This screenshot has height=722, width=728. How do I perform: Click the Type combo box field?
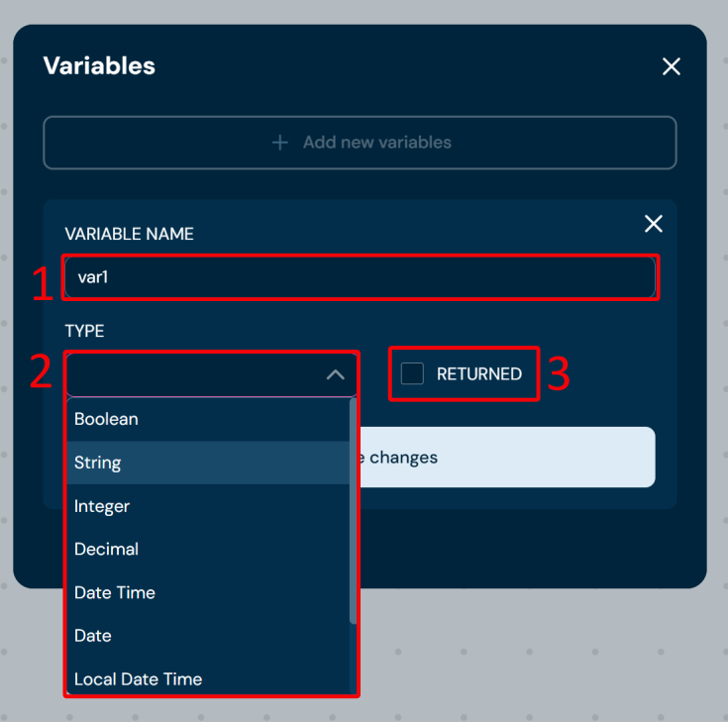193,374
